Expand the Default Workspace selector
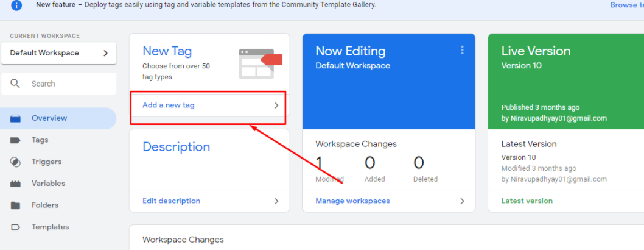 (58, 53)
